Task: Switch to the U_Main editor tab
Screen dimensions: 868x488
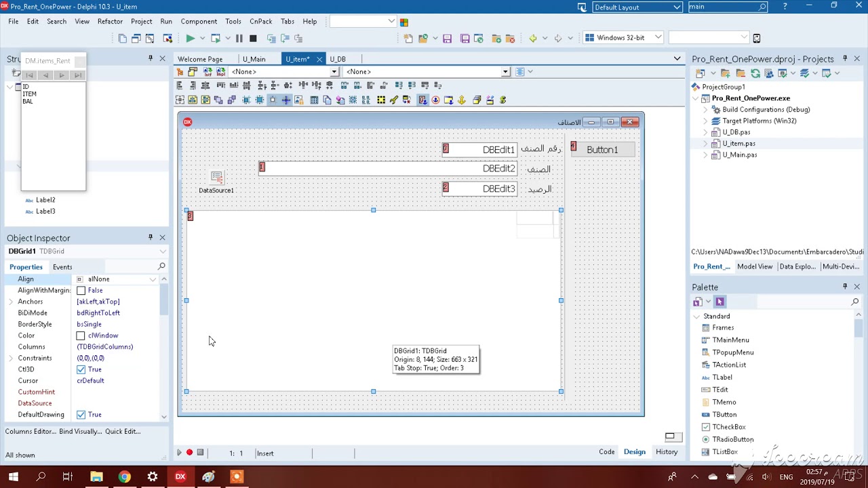Action: point(254,59)
